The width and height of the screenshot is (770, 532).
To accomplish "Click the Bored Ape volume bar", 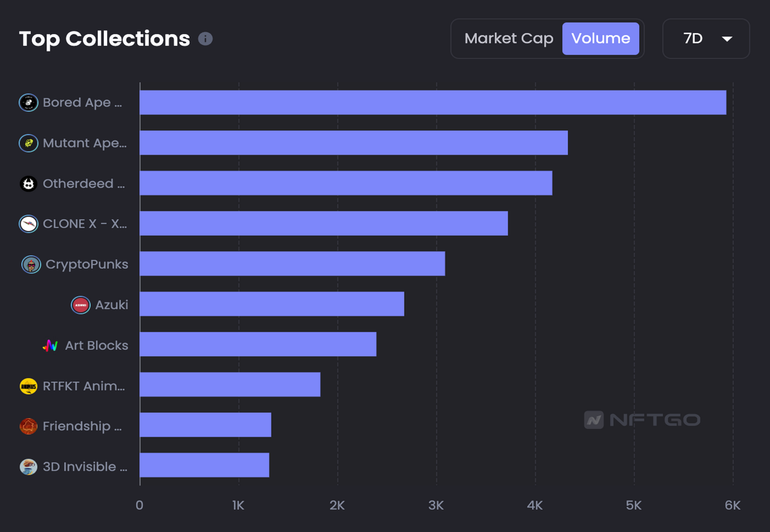I will pyautogui.click(x=432, y=102).
